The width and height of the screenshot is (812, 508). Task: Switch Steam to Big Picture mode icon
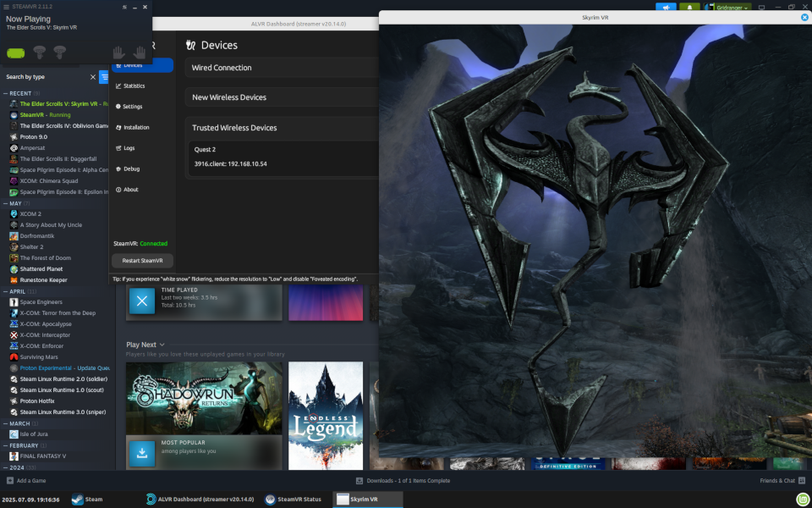[762, 8]
